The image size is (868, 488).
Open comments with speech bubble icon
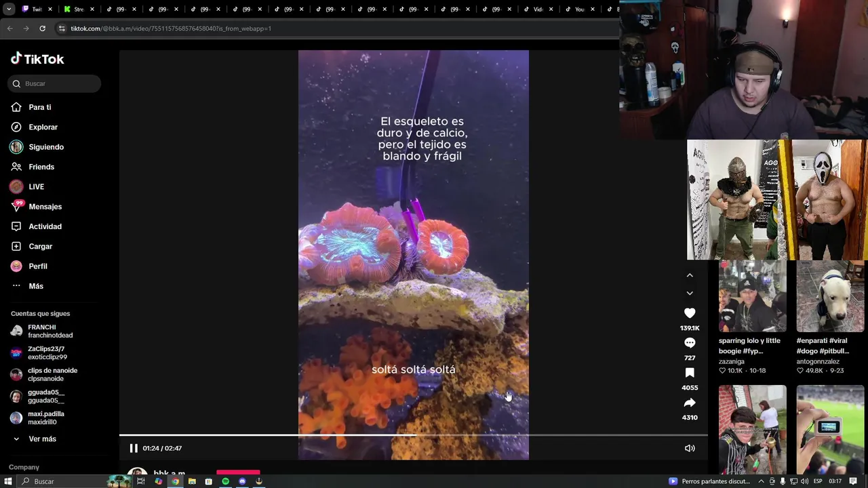(x=690, y=343)
